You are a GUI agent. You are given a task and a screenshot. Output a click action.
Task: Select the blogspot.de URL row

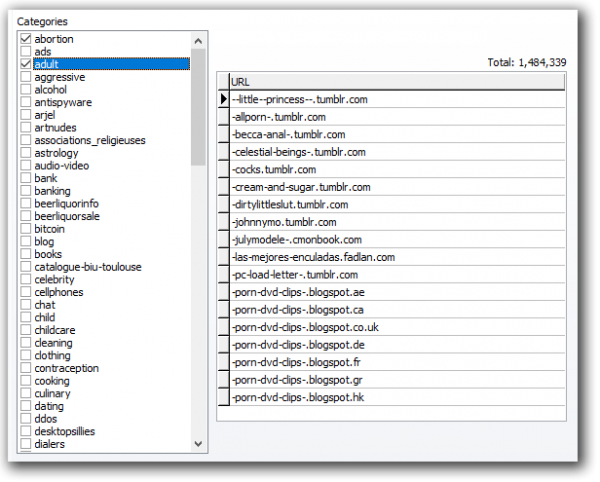[x=397, y=345]
